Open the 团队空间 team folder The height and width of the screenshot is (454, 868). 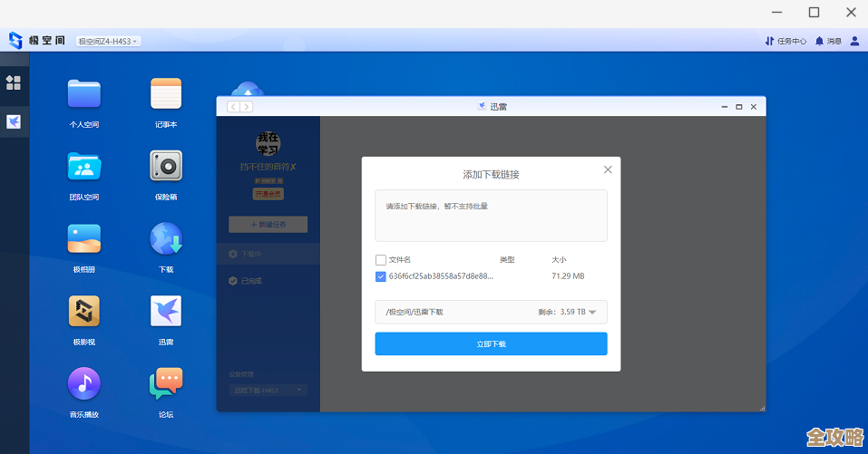pyautogui.click(x=84, y=166)
